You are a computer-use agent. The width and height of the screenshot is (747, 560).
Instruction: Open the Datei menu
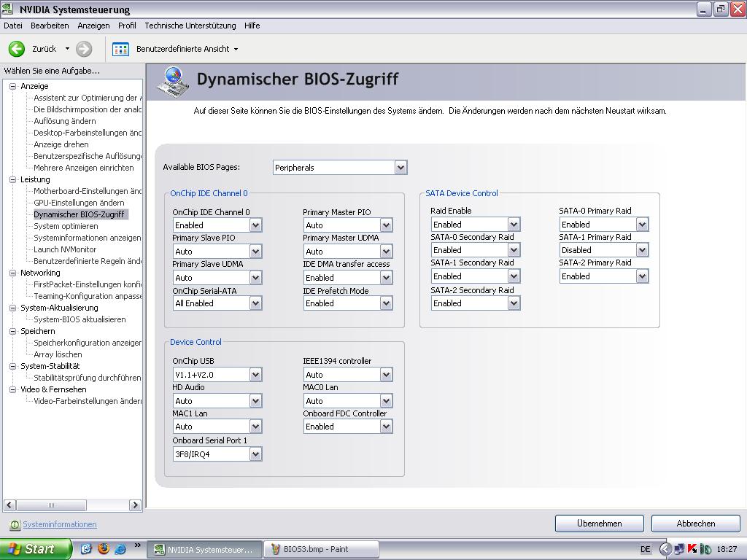click(x=13, y=26)
